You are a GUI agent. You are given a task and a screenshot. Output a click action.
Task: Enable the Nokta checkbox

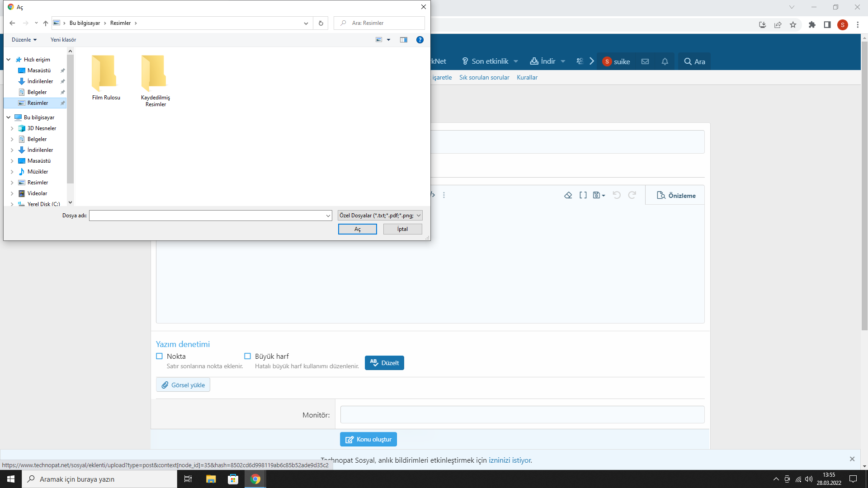(159, 356)
